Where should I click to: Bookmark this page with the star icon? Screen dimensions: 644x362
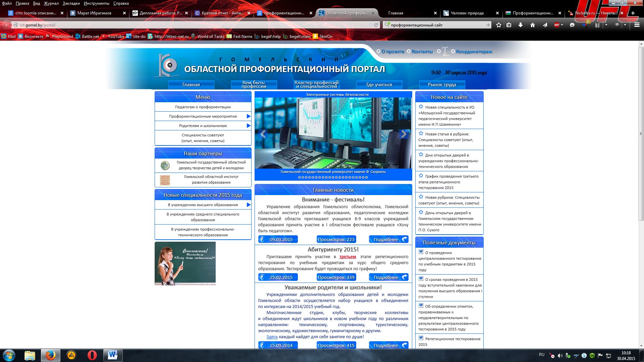coord(499,25)
